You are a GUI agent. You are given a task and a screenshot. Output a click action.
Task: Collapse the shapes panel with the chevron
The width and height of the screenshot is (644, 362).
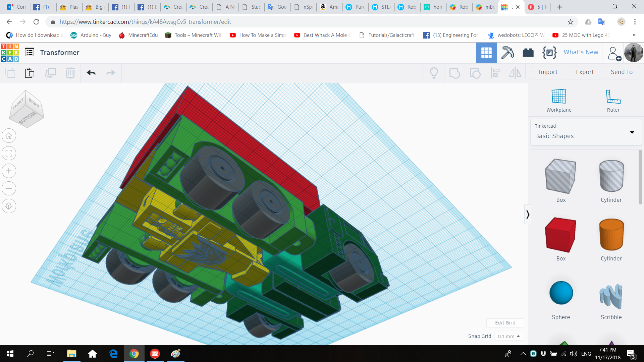528,214
